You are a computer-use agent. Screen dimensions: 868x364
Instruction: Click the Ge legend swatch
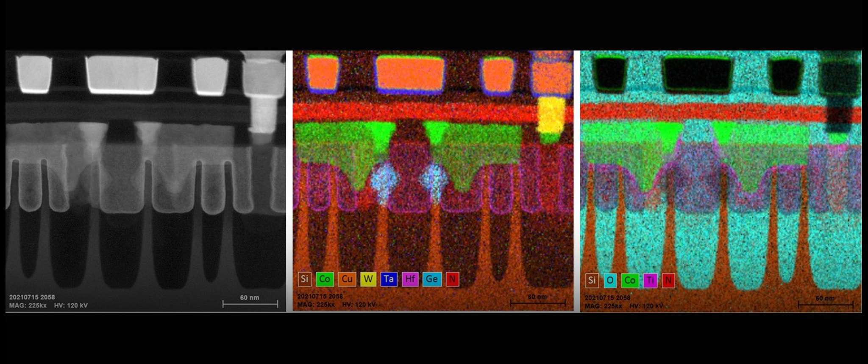[x=431, y=279]
